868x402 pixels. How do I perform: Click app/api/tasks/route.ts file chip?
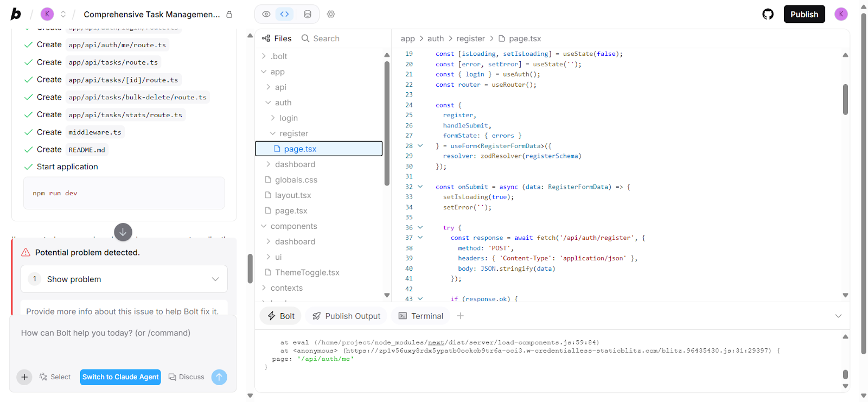click(113, 62)
